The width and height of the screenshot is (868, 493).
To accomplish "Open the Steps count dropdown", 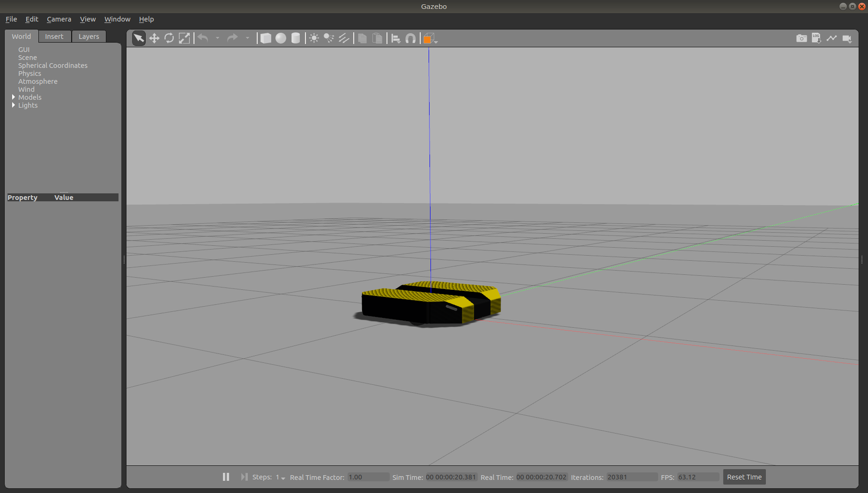I will pos(281,477).
